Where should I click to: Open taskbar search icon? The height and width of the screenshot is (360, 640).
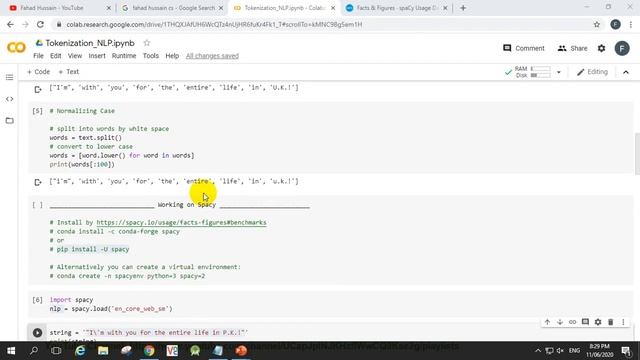click(34, 351)
